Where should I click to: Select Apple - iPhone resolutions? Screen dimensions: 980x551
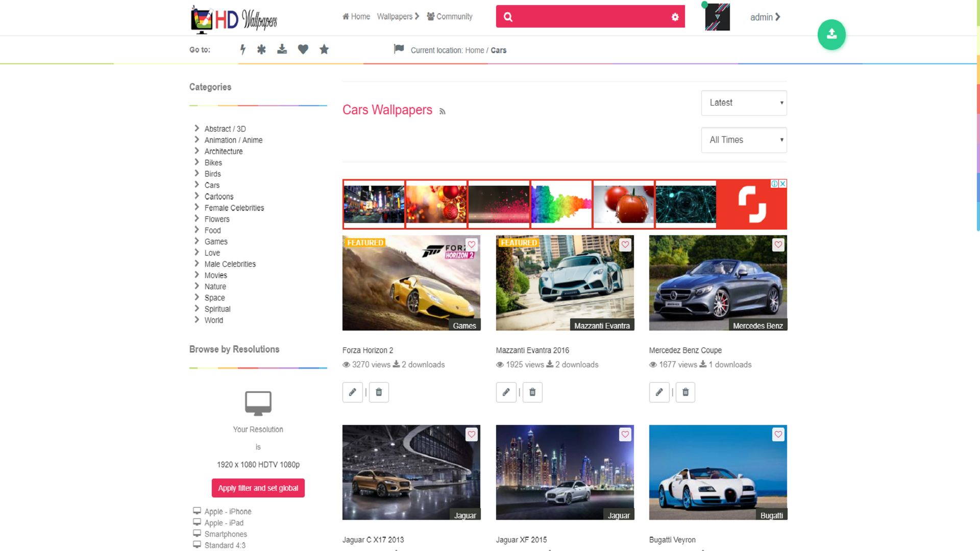[x=228, y=511]
